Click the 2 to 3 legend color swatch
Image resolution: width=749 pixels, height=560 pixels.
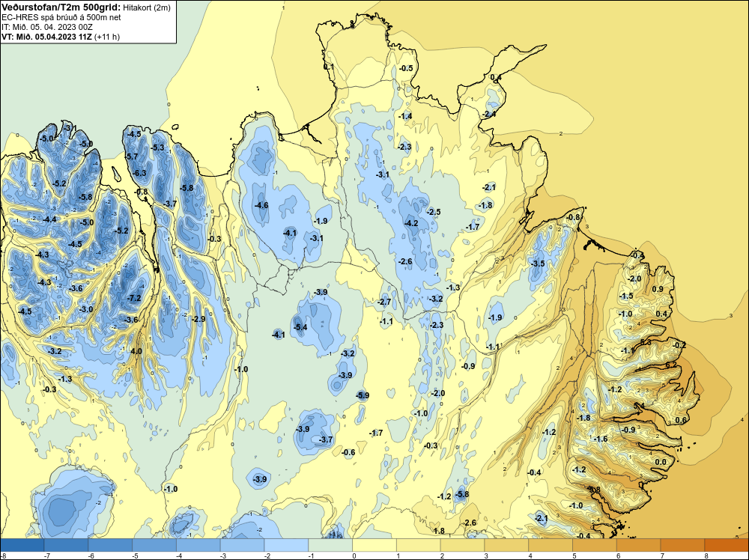pyautogui.click(x=462, y=545)
